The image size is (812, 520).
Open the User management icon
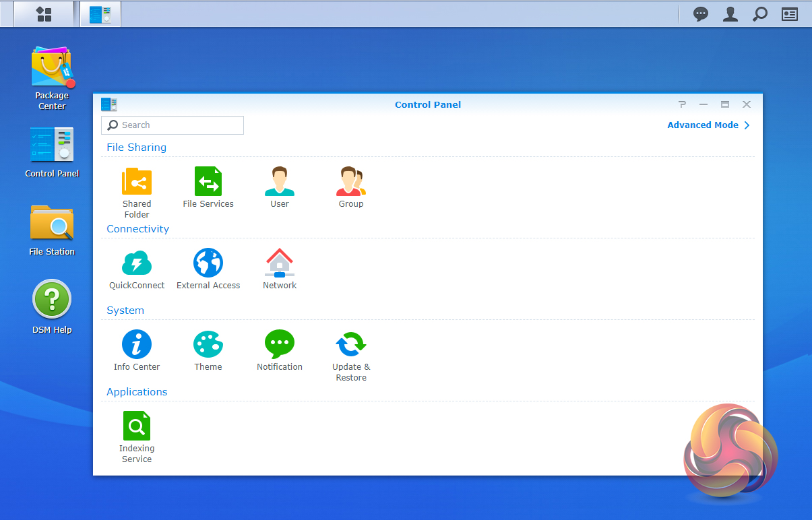click(x=280, y=187)
